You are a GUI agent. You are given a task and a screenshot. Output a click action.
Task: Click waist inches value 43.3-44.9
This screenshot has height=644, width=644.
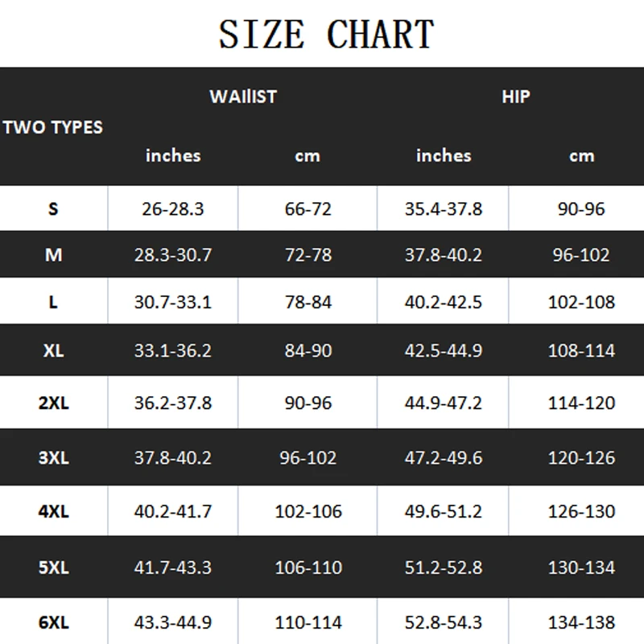tap(173, 622)
